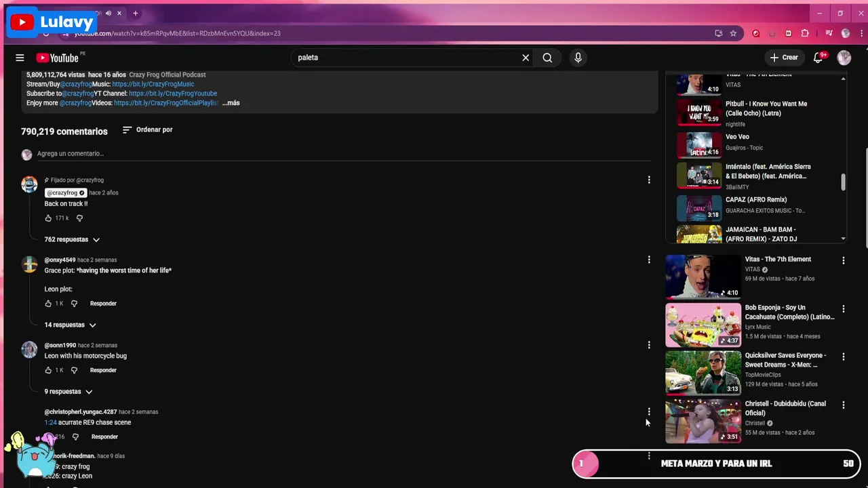Viewport: 868px width, 488px height.
Task: Expand the 9 respuestas replies
Action: click(68, 391)
